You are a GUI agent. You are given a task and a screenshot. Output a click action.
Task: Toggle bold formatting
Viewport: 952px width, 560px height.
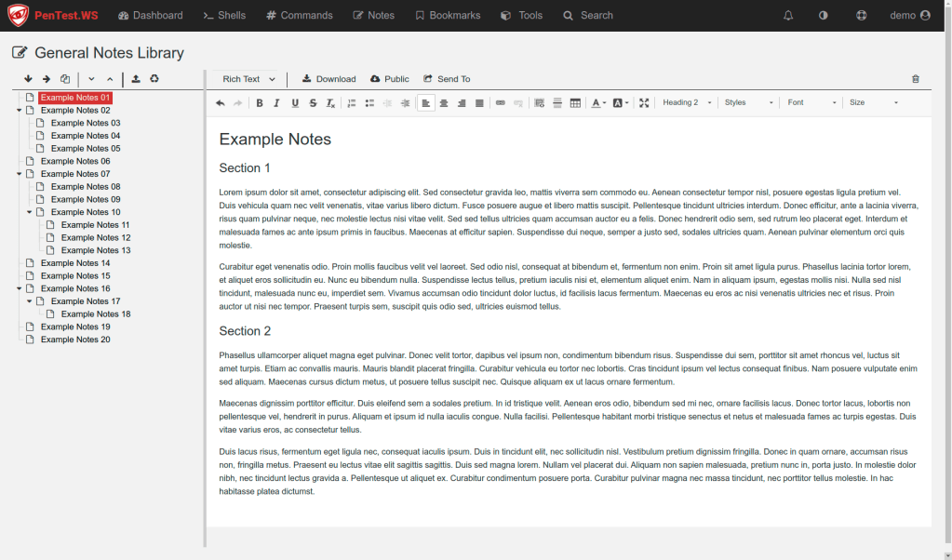260,102
